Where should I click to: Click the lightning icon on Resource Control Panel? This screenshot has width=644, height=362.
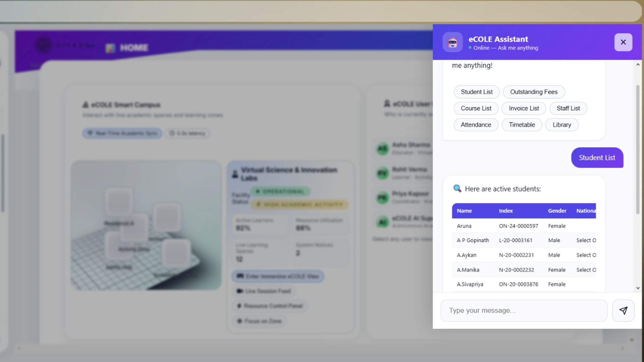coord(239,306)
